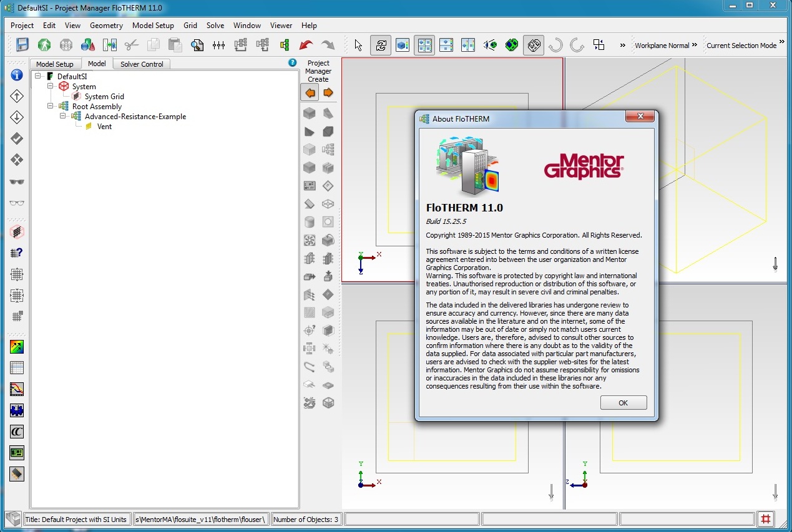
Task: Toggle the wireframe cube display button
Action: [534, 45]
